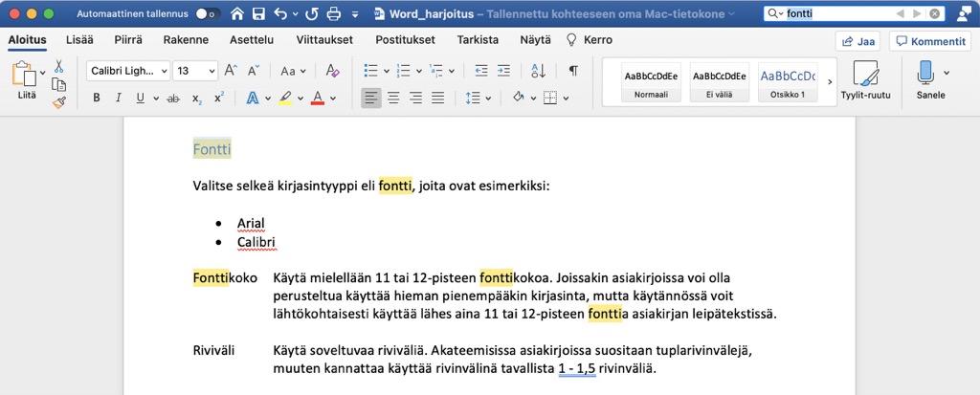Justify the paragraph text
This screenshot has height=395, width=980.
click(437, 99)
